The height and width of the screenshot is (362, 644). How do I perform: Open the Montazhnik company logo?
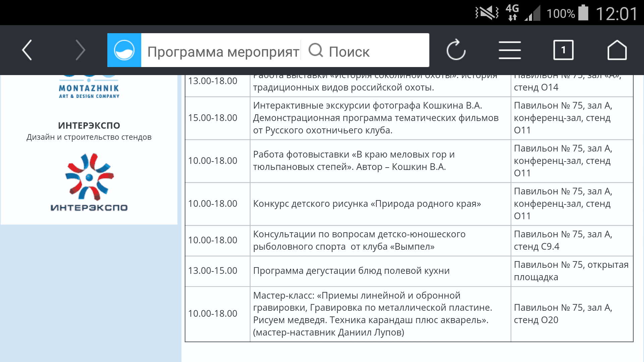coord(89,88)
